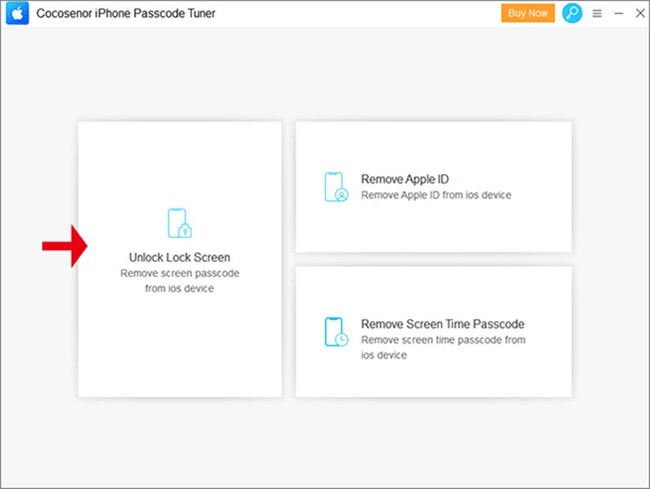
Task: Open the hamburger menu icon
Action: (x=597, y=14)
